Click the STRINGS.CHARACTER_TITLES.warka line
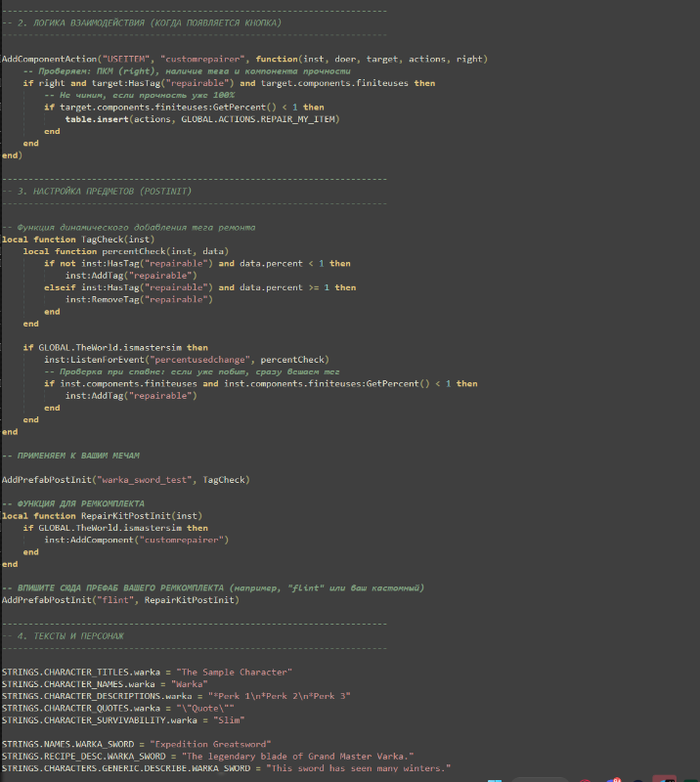Image resolution: width=700 pixels, height=782 pixels. point(147,673)
